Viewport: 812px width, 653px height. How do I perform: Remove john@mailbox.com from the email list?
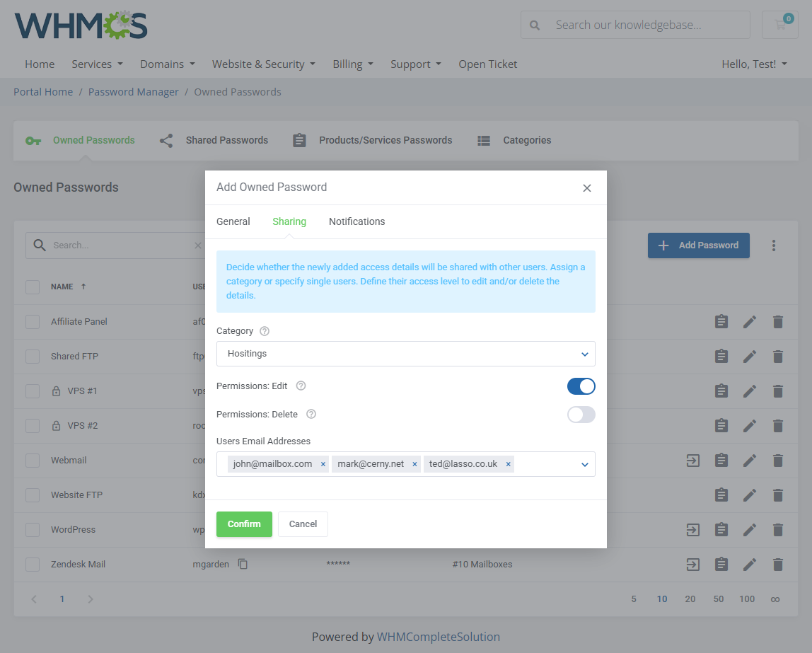[323, 464]
